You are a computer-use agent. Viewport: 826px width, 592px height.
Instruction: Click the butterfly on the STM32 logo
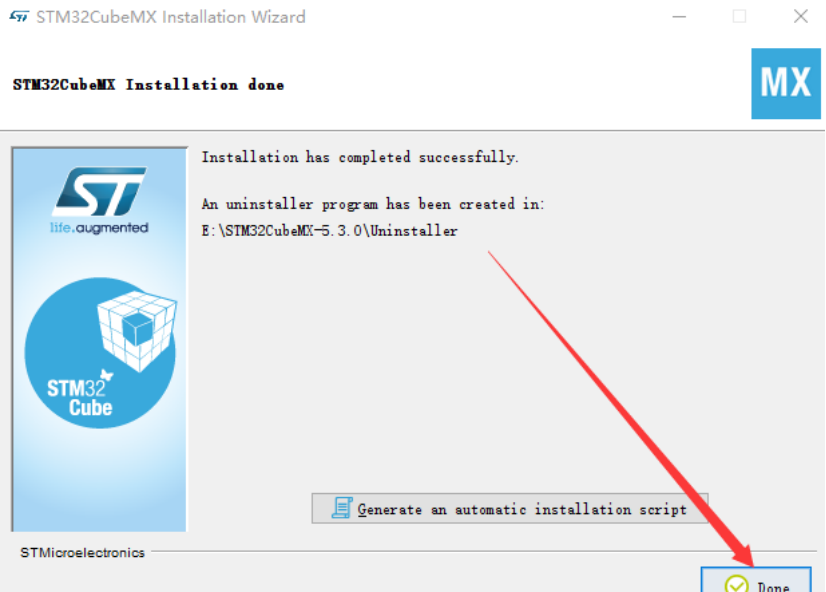pyautogui.click(x=107, y=375)
